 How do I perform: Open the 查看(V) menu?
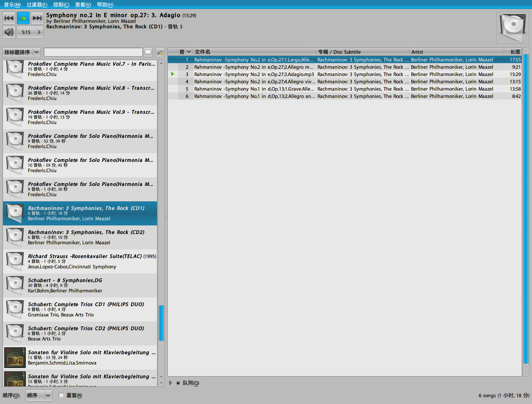tap(83, 5)
